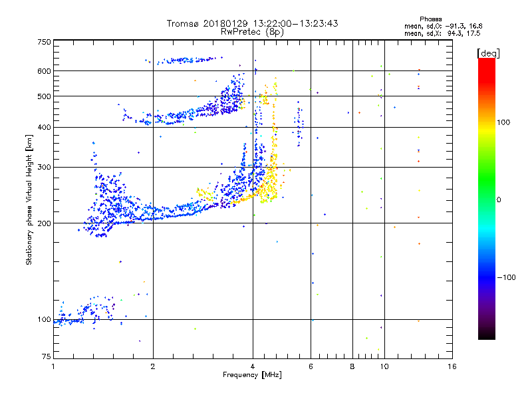Click the 'mean, sd,O: -91.3, 16.8' line
This screenshot has height=399, width=532.
pyautogui.click(x=443, y=26)
